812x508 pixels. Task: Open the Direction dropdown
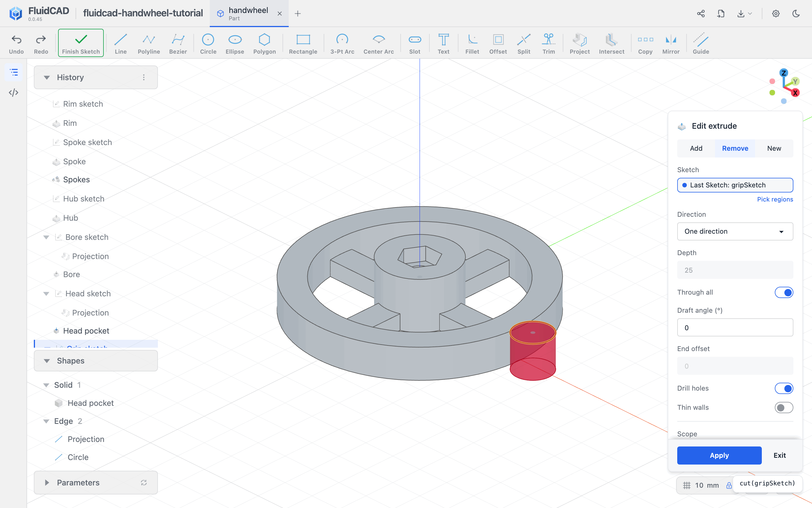coord(735,231)
